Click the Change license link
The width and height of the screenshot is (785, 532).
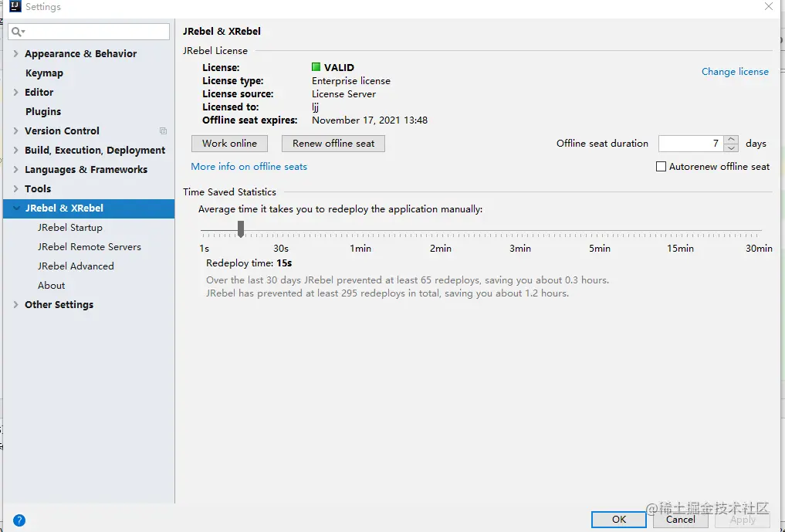pos(735,72)
